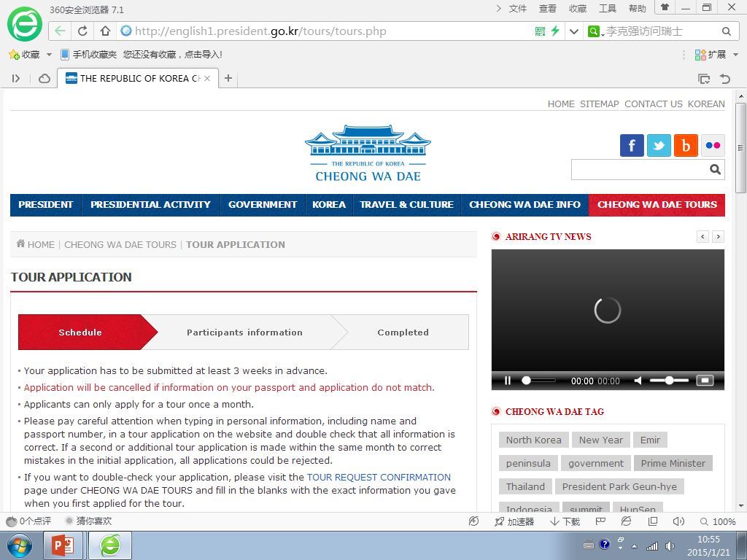Click the CONTACT US link
This screenshot has width=747, height=560.
click(x=654, y=104)
